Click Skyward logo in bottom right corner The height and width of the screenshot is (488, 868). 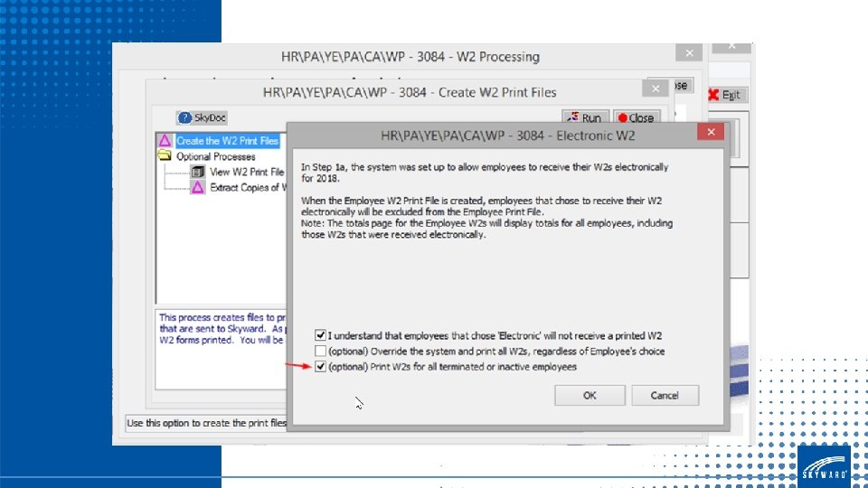825,466
